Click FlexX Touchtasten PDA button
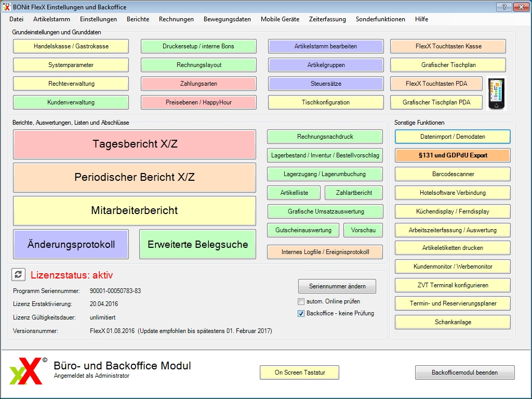532x399 pixels. click(x=436, y=84)
